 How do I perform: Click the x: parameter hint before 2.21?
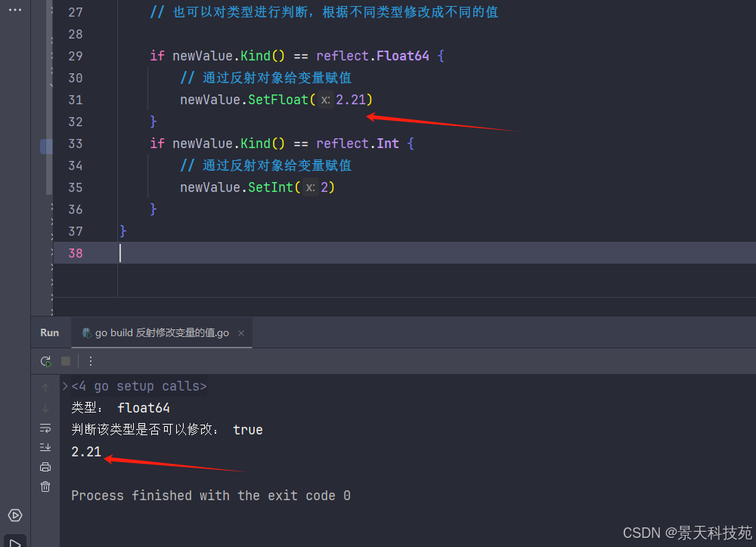pos(325,100)
